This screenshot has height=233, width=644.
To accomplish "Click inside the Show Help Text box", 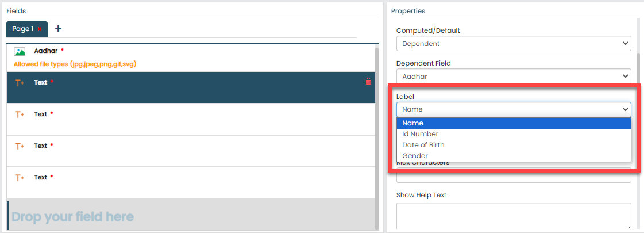I will pos(513,216).
